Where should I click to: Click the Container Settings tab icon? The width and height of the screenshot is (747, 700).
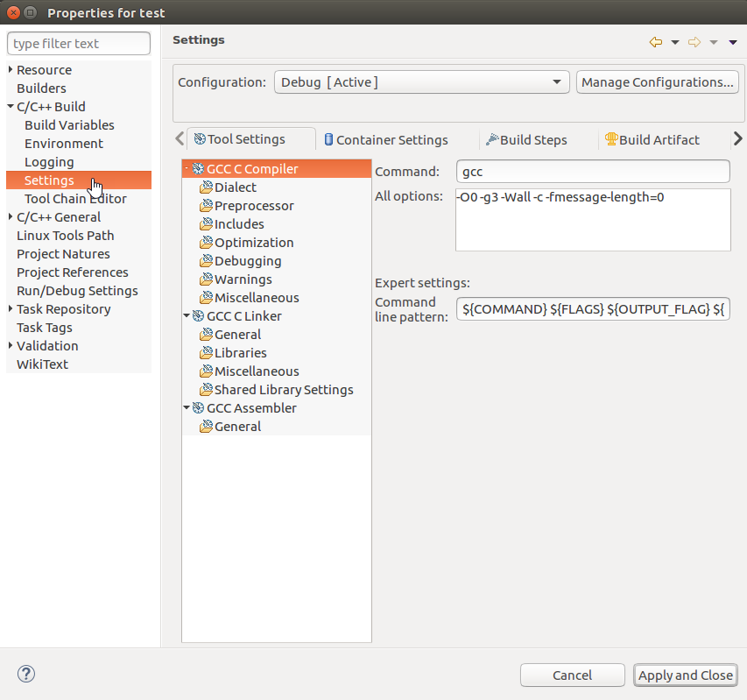(x=328, y=139)
